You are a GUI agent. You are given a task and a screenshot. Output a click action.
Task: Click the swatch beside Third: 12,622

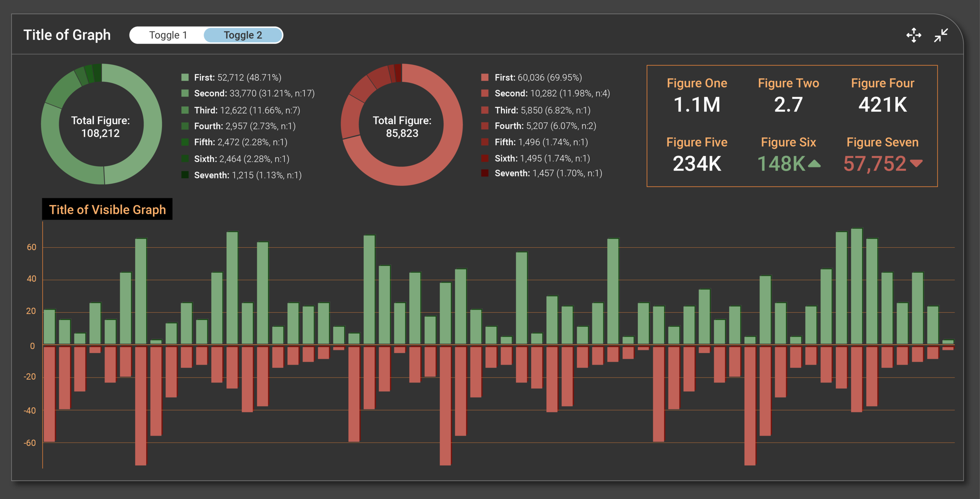point(185,110)
